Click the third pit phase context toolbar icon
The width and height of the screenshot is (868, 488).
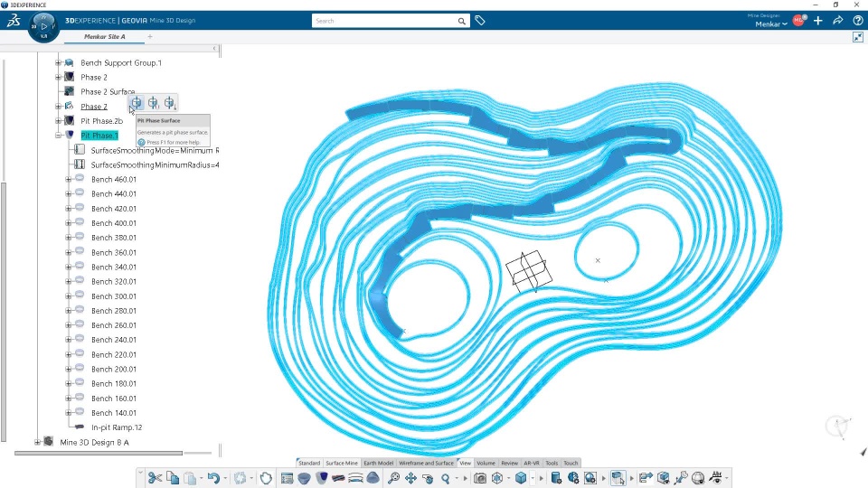click(169, 102)
